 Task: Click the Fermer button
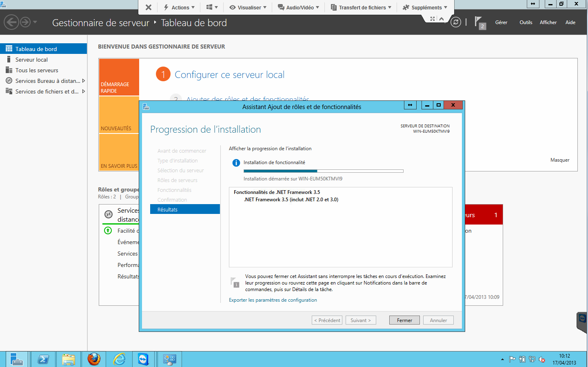(x=404, y=320)
